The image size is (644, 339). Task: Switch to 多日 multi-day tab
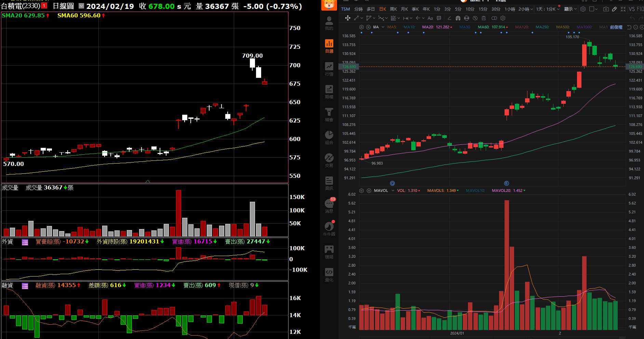tap(371, 9)
